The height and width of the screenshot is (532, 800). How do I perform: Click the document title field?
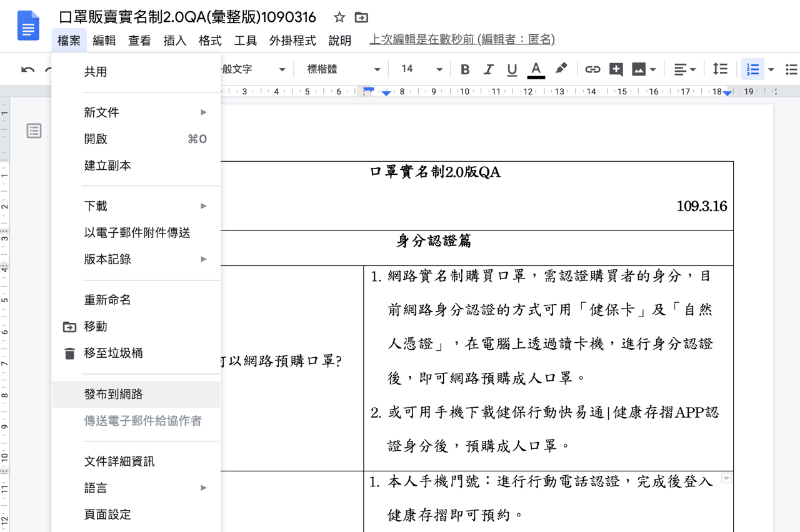187,17
